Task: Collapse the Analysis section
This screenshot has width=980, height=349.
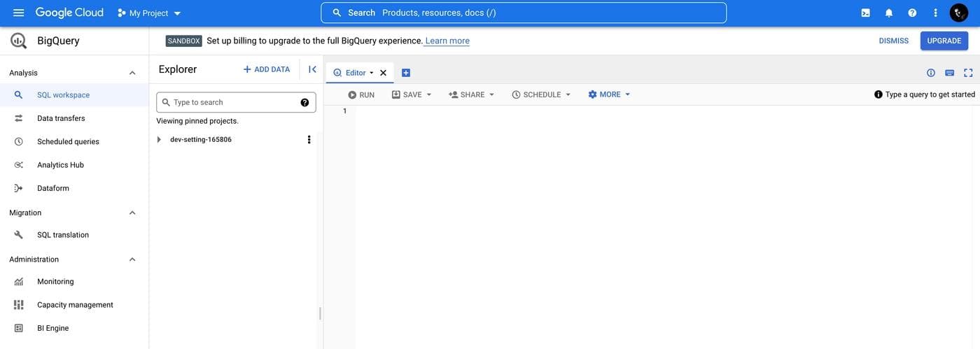Action: coord(132,73)
